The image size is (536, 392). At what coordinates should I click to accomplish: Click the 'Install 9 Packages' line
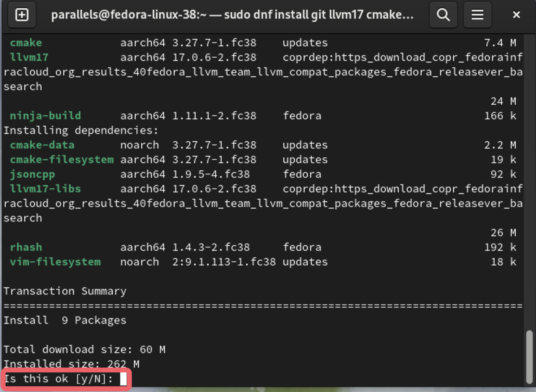pyautogui.click(x=65, y=321)
